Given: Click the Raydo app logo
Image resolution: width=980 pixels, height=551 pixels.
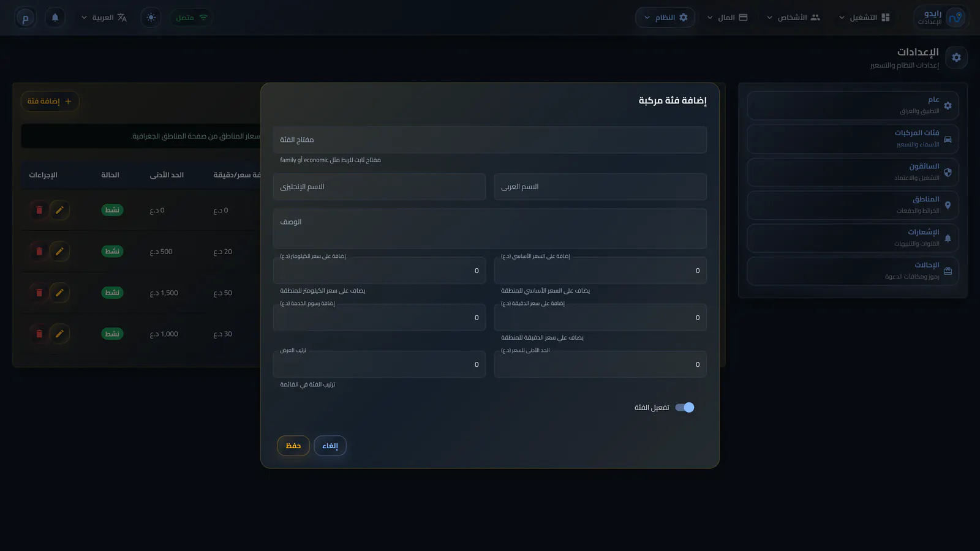Looking at the screenshot, I should (x=955, y=18).
